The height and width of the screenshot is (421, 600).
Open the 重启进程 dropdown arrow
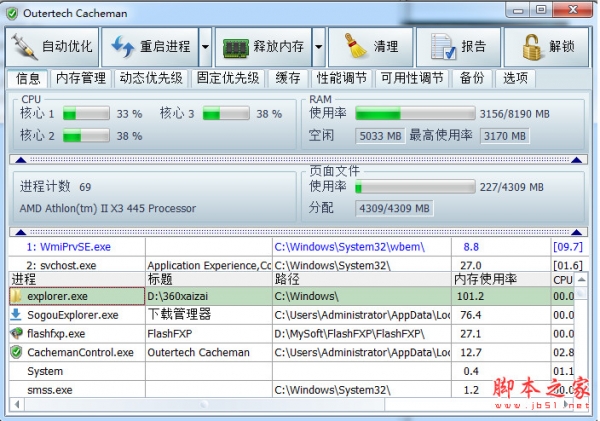[x=205, y=47]
